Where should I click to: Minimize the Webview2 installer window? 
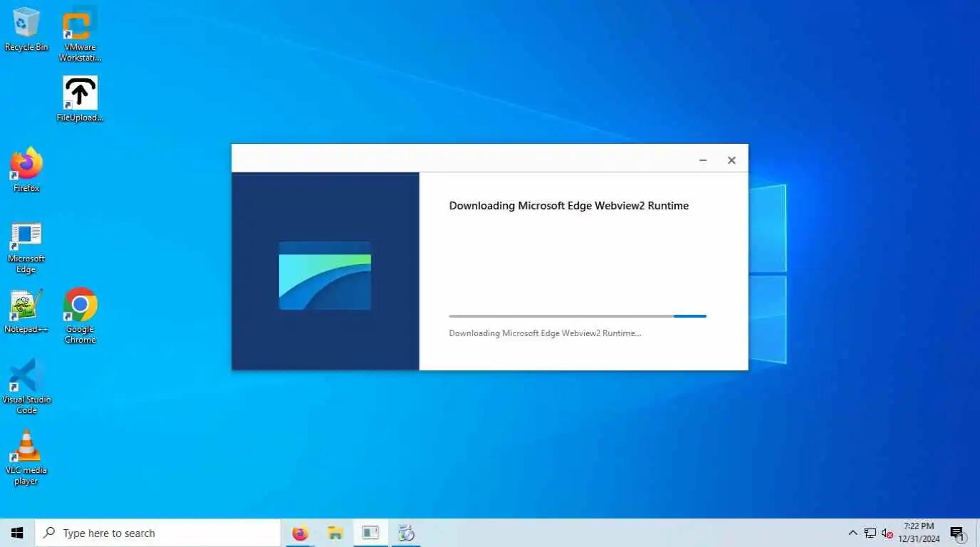pos(703,160)
